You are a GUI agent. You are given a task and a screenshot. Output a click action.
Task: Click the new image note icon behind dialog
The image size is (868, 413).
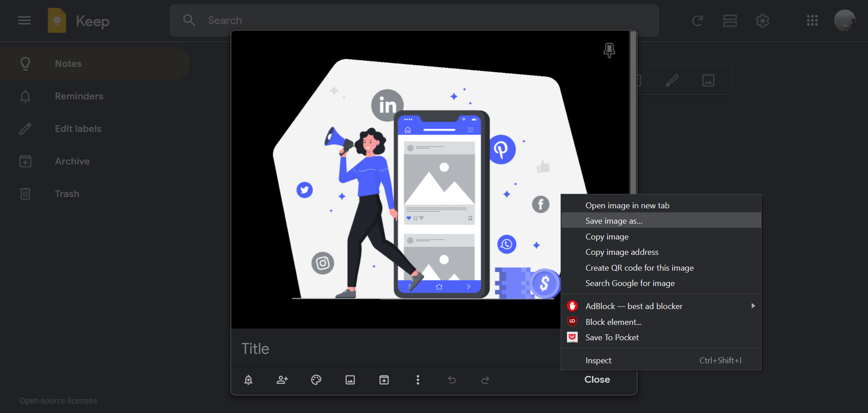pos(708,80)
